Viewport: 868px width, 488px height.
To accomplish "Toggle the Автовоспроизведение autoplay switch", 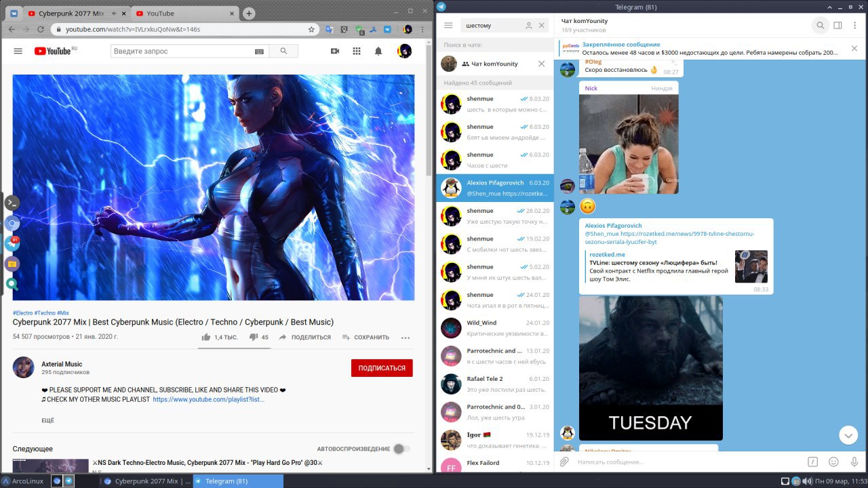I will (401, 449).
